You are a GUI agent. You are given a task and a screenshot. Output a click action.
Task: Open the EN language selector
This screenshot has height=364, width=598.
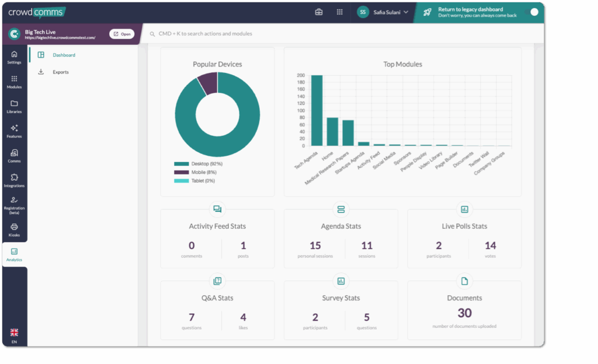coord(14,335)
